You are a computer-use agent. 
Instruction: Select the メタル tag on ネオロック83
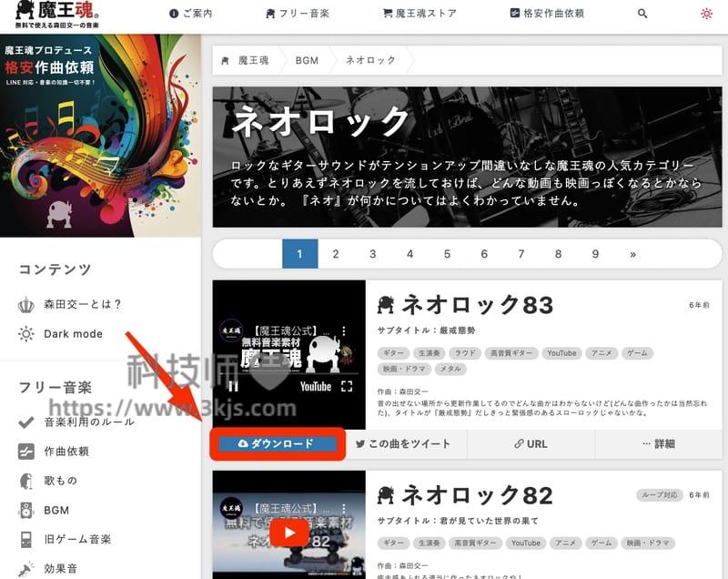tap(450, 369)
